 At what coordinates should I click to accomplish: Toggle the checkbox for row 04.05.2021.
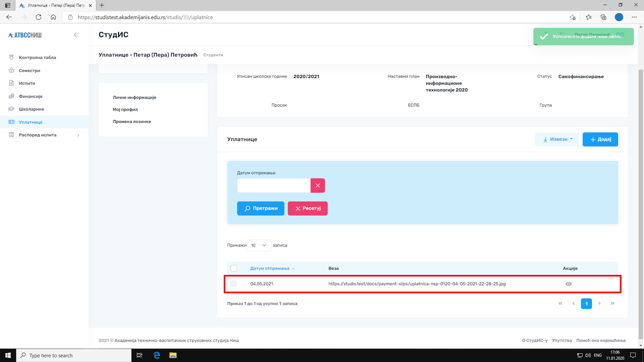coord(234,284)
